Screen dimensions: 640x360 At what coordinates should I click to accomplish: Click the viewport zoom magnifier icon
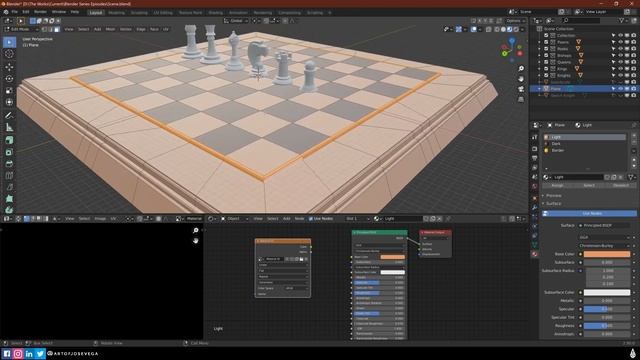pos(521,68)
